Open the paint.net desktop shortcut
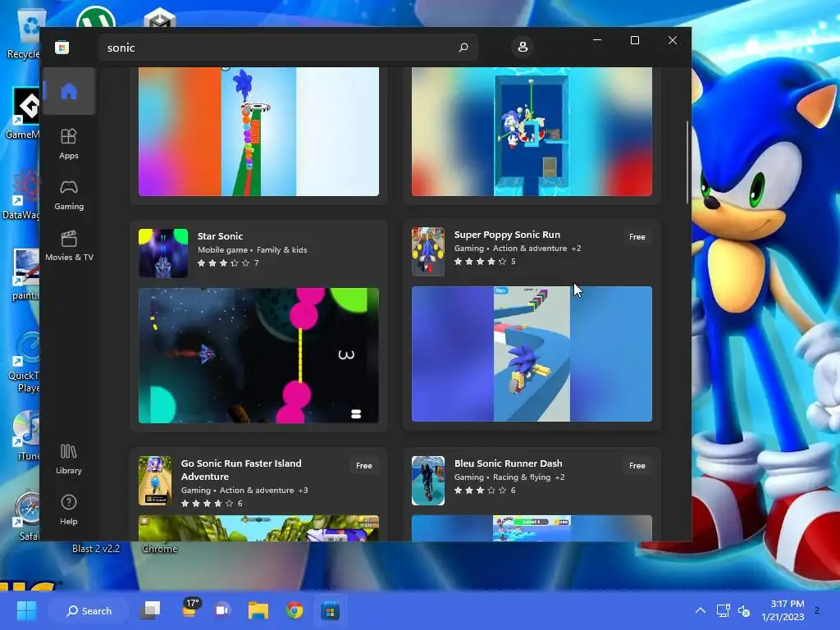 25,274
